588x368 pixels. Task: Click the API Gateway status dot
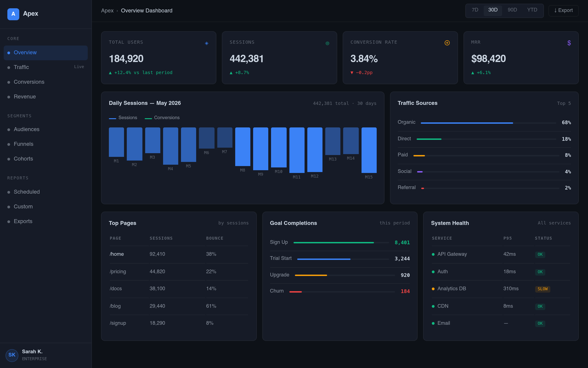[433, 254]
